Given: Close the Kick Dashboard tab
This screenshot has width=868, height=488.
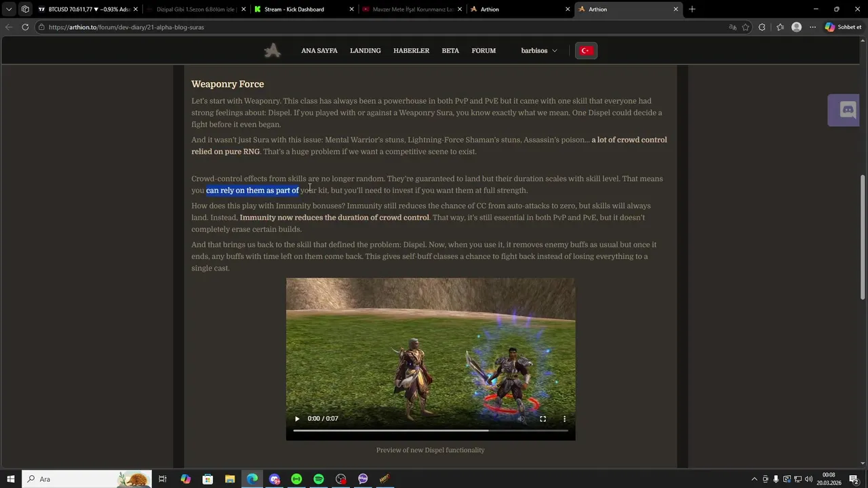Looking at the screenshot, I should [351, 9].
